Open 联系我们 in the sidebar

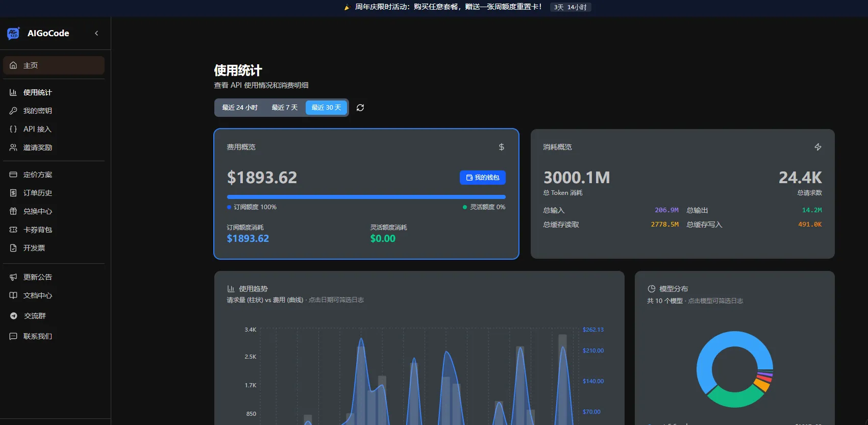[x=54, y=336]
